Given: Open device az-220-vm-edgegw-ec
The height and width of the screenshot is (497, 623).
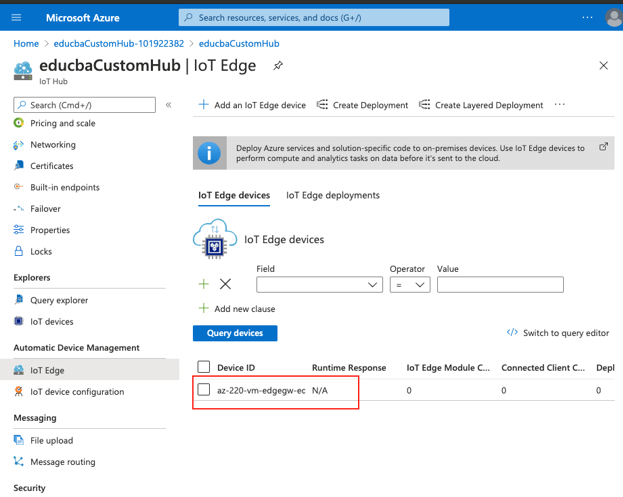Looking at the screenshot, I should pyautogui.click(x=261, y=391).
